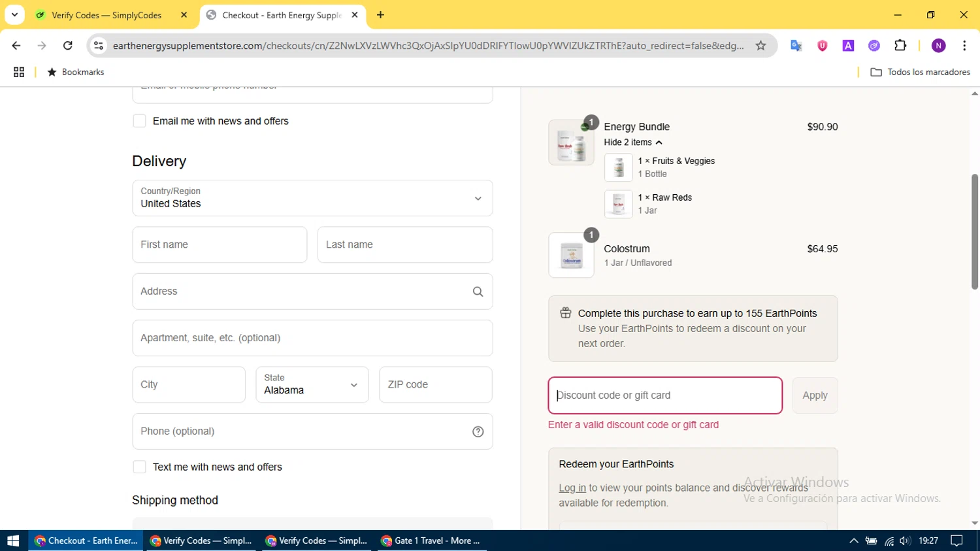The width and height of the screenshot is (980, 551).
Task: Open Checkout Earth Energy taskbar window
Action: coord(86,541)
